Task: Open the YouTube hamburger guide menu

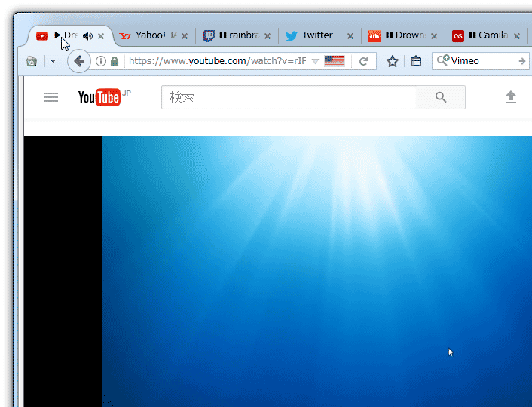Action: pyautogui.click(x=51, y=97)
